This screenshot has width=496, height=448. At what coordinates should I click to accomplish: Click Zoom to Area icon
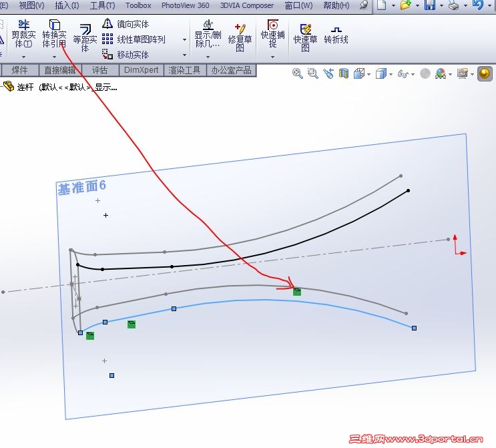pyautogui.click(x=313, y=73)
